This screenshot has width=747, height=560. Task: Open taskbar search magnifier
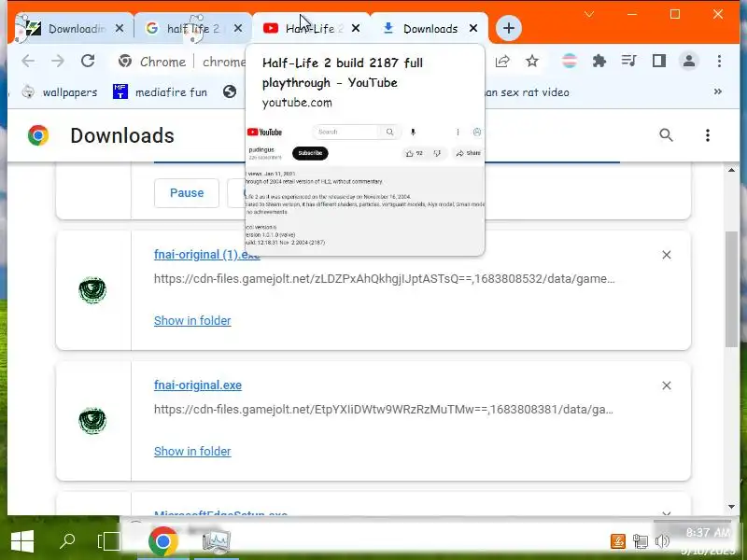point(67,541)
